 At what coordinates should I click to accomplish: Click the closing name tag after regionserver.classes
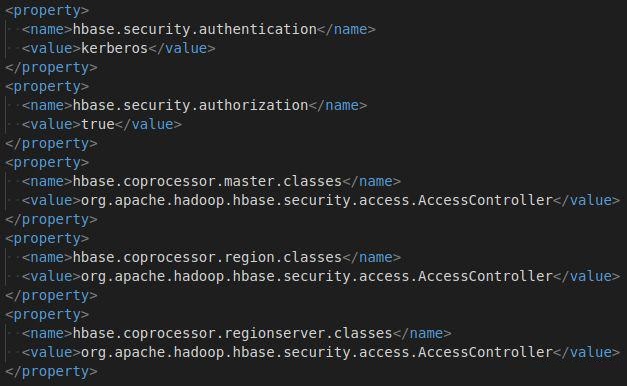422,334
